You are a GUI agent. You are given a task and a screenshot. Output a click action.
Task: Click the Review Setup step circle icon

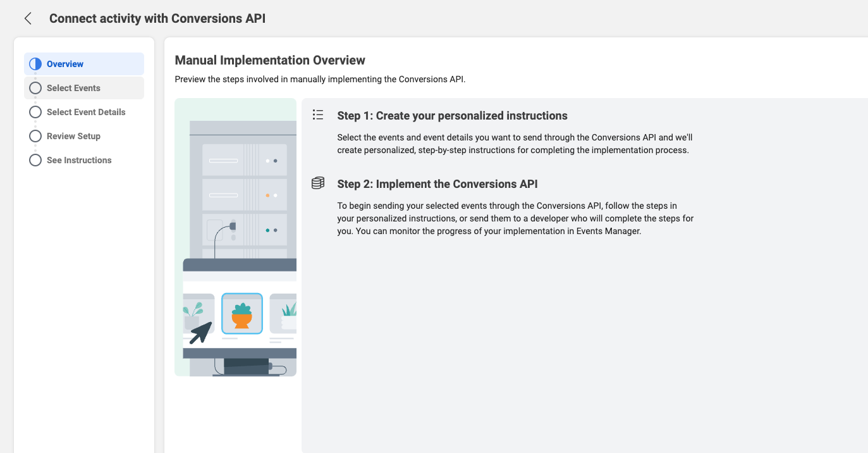[x=35, y=136]
